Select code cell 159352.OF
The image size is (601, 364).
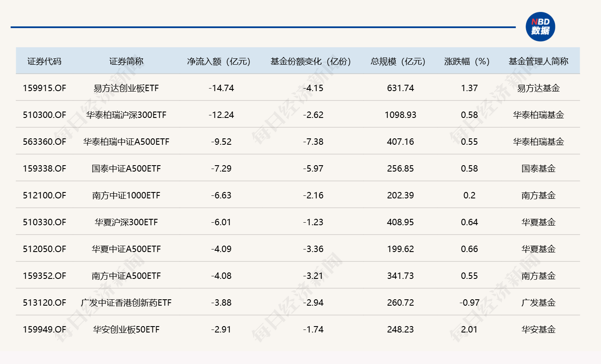44,276
